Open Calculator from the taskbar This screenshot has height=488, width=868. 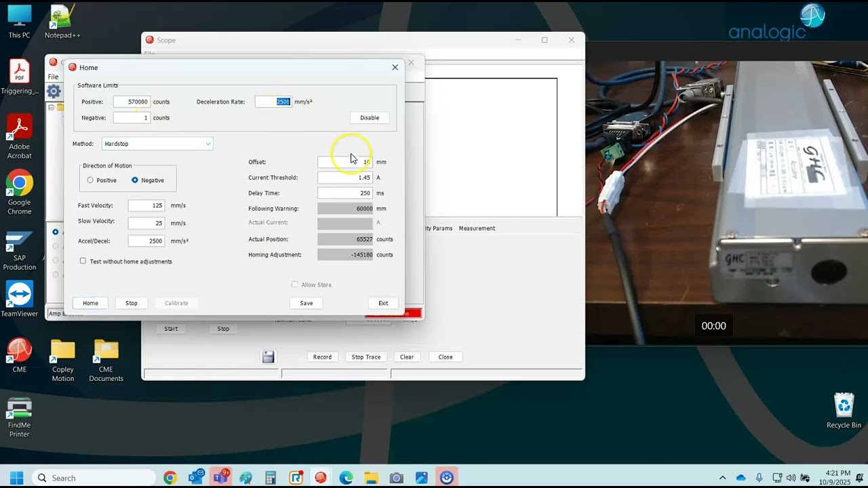click(271, 478)
